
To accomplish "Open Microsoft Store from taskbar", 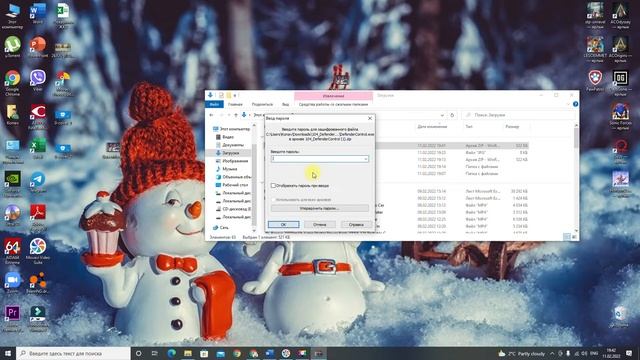I will tap(204, 353).
